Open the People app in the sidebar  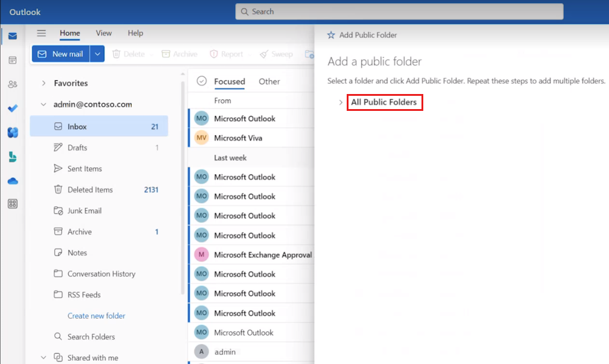(x=12, y=84)
